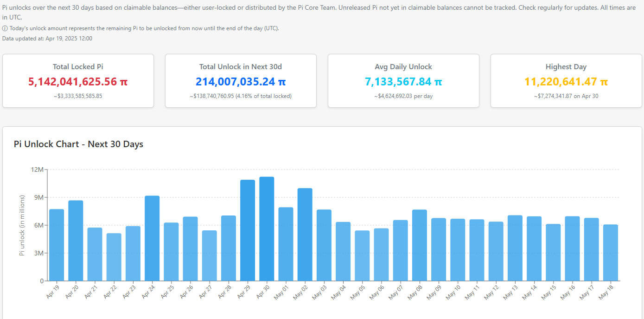
Task: Select the Apr 29 bar
Action: [x=248, y=230]
